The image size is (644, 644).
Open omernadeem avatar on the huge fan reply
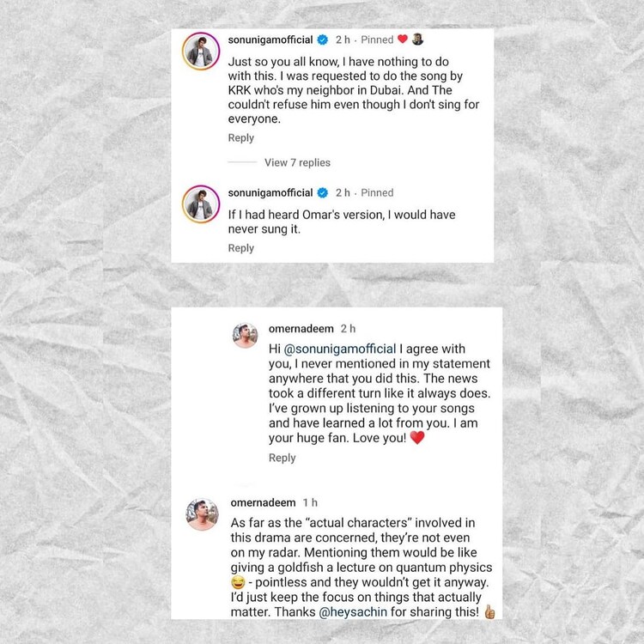pyautogui.click(x=245, y=335)
